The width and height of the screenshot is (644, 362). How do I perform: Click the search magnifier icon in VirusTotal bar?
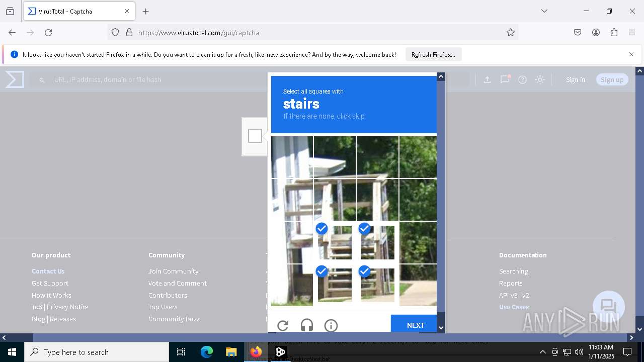click(x=42, y=80)
